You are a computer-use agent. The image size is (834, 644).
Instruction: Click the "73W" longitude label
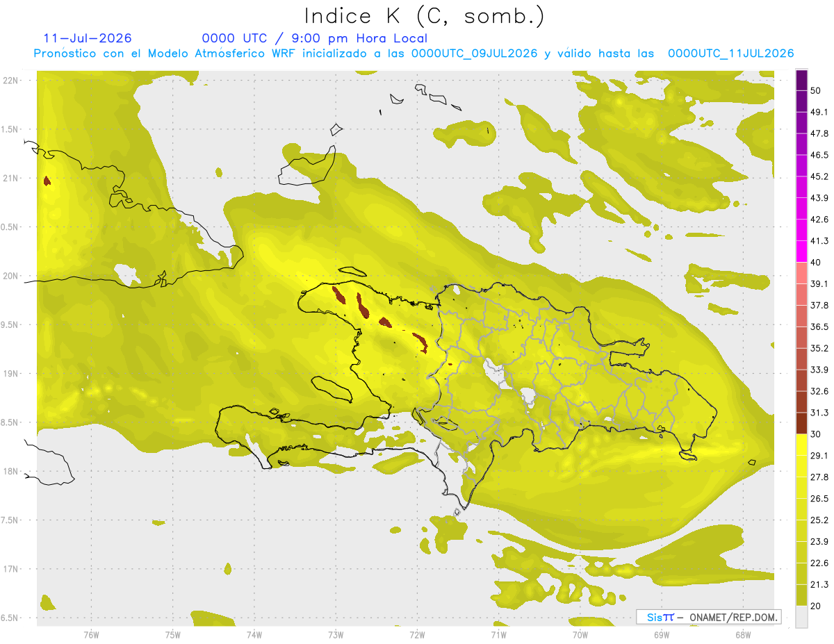(336, 634)
